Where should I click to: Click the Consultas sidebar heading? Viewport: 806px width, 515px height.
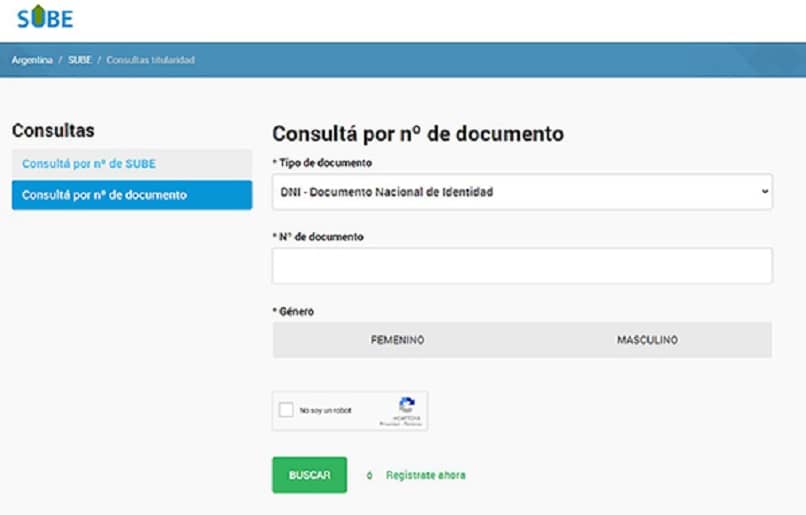[53, 131]
